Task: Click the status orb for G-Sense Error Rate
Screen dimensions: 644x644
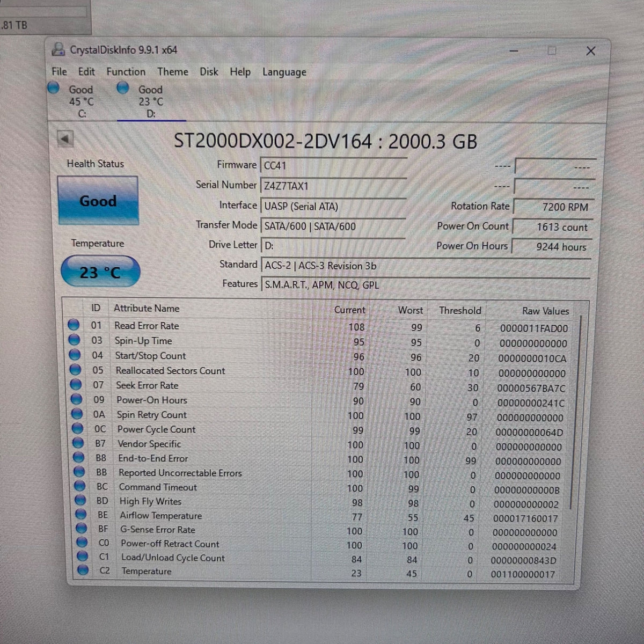Action: (81, 529)
